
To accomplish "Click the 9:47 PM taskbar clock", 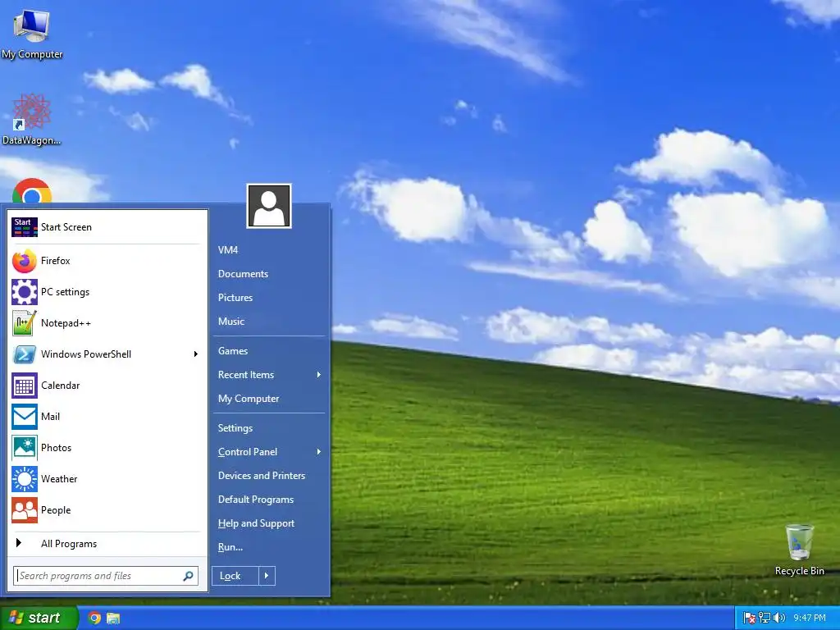I will [810, 619].
